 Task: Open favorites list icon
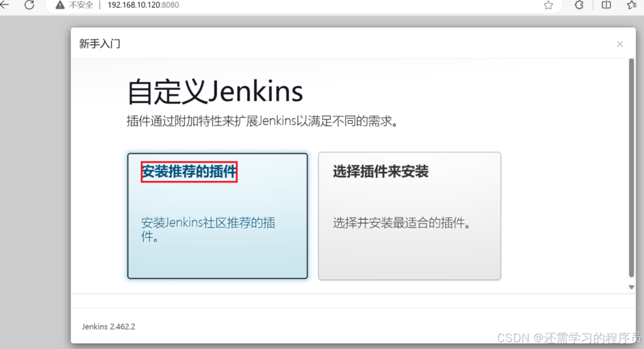tap(632, 5)
